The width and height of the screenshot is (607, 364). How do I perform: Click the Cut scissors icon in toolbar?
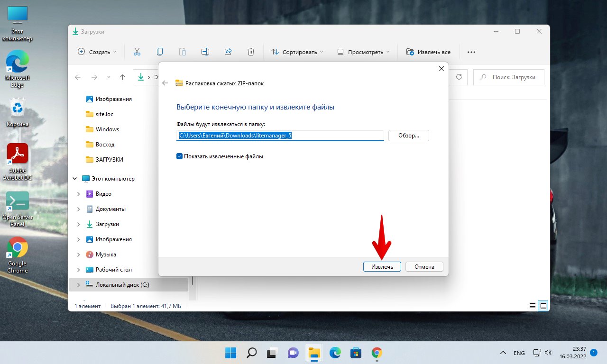tap(137, 52)
